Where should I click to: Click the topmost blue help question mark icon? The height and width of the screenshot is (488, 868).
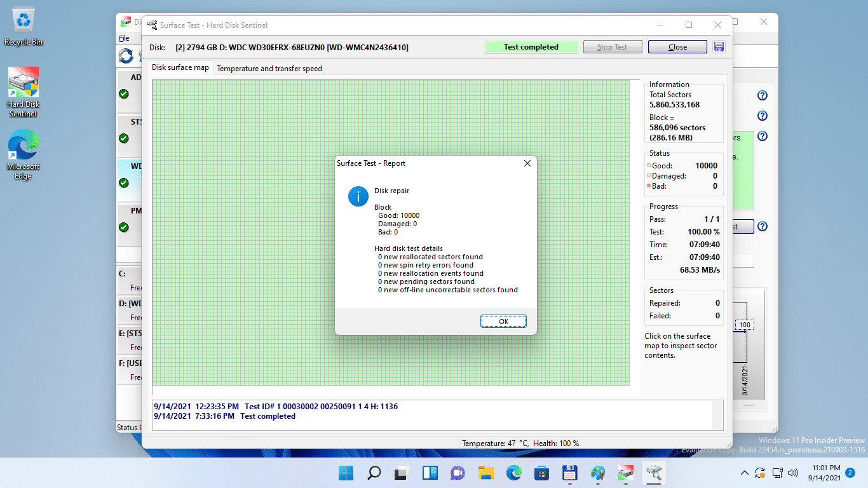[x=763, y=96]
